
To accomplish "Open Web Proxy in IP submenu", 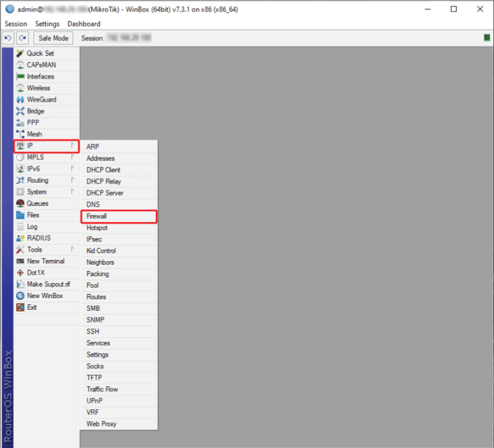I will coord(102,424).
